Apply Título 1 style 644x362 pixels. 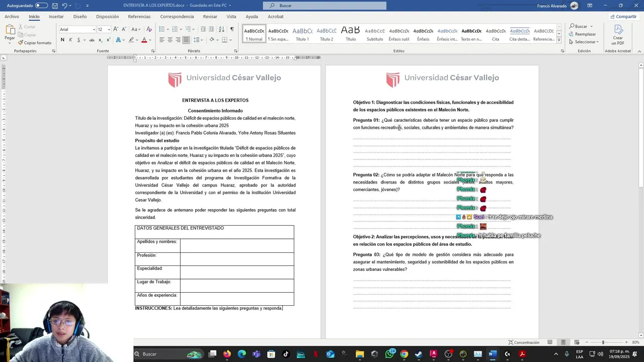[302, 34]
